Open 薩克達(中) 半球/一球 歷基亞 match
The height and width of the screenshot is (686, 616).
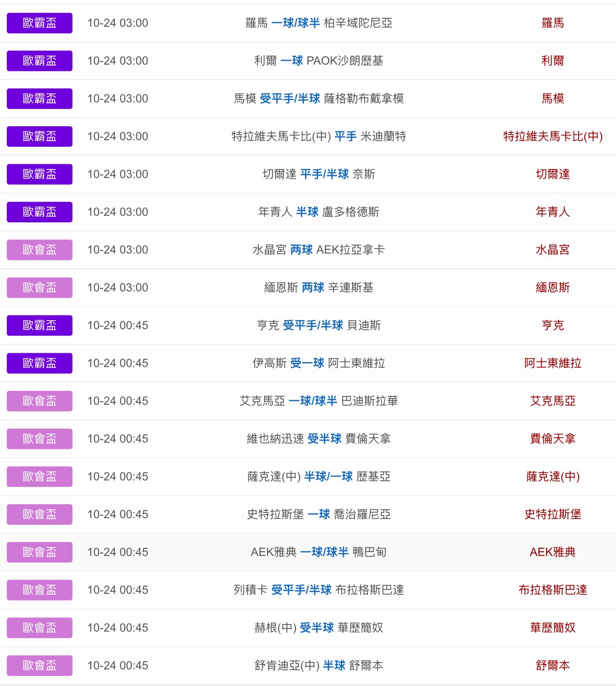tap(319, 477)
